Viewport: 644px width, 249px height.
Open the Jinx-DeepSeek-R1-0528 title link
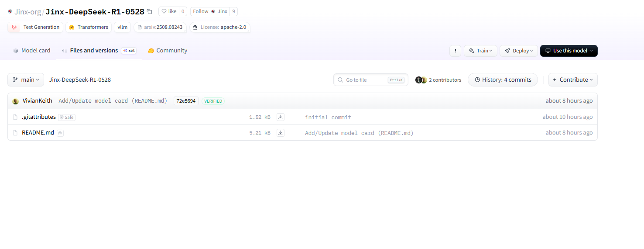click(x=95, y=12)
